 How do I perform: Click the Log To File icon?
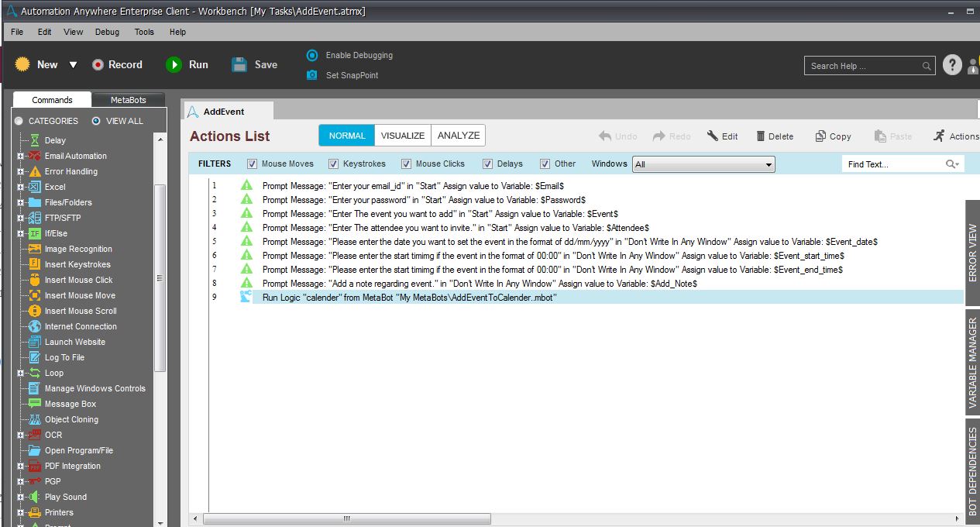(x=35, y=357)
